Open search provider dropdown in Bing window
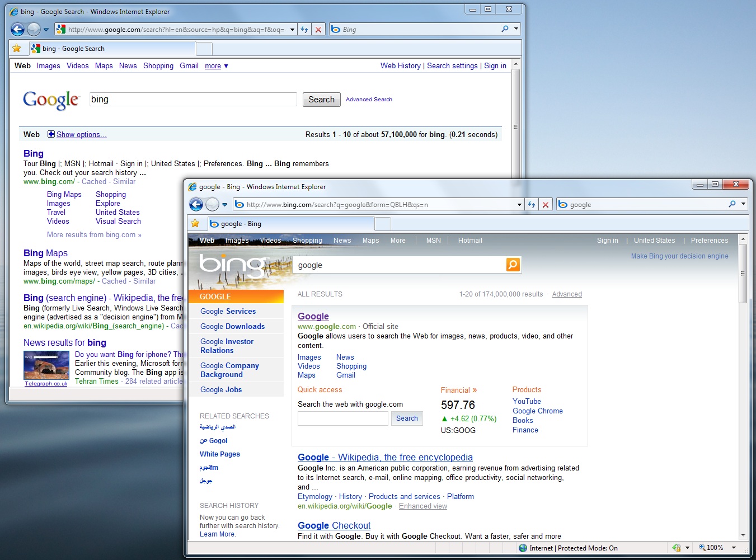756x560 pixels. pos(743,204)
